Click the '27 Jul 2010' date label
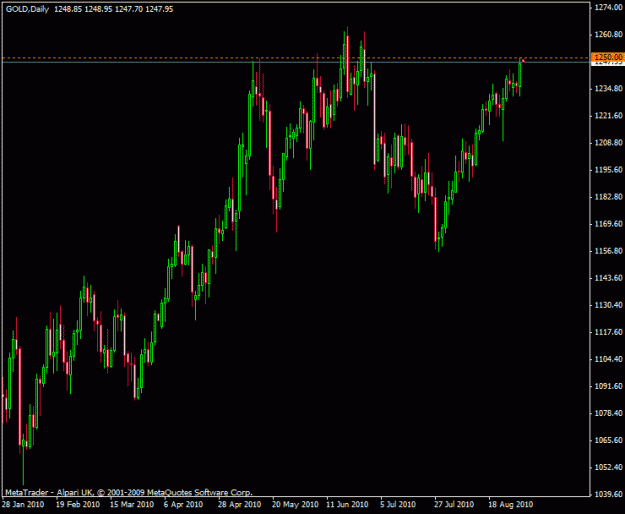This screenshot has height=514, width=625. coord(454,504)
